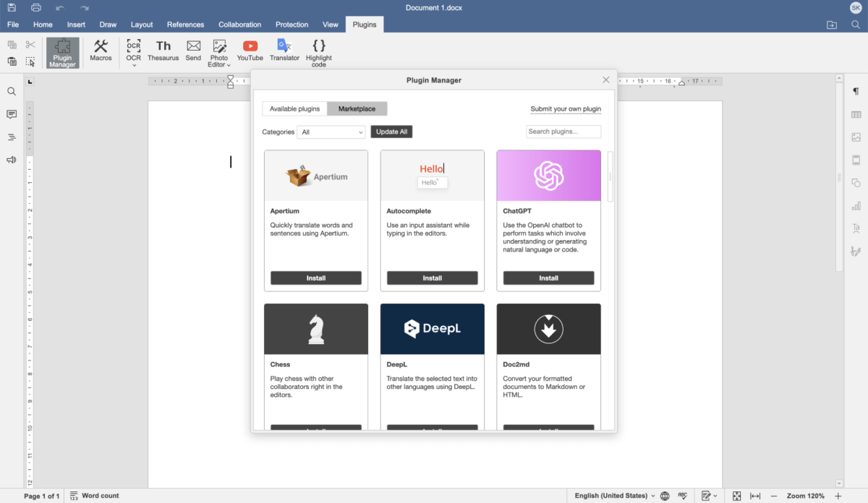Open the Macros tool
This screenshot has height=503, width=868.
(101, 51)
